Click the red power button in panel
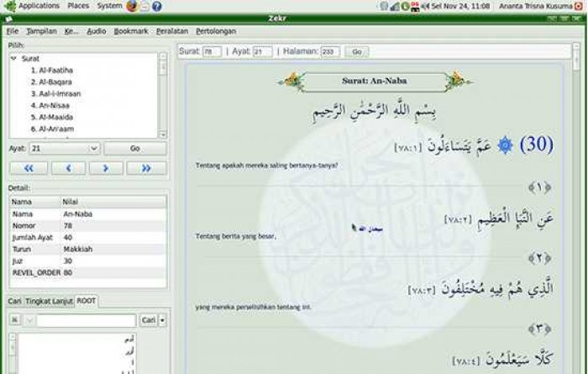588x374 pixels. coord(579,6)
